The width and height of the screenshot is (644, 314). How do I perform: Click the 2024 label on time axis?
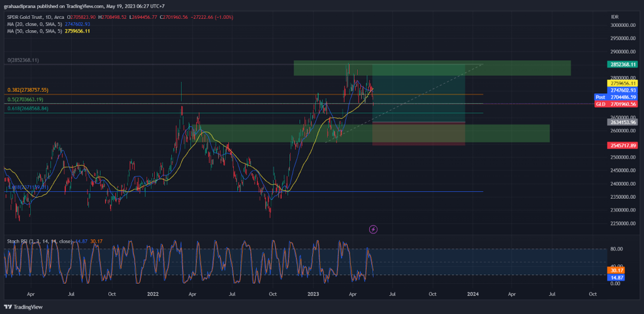[x=473, y=294]
